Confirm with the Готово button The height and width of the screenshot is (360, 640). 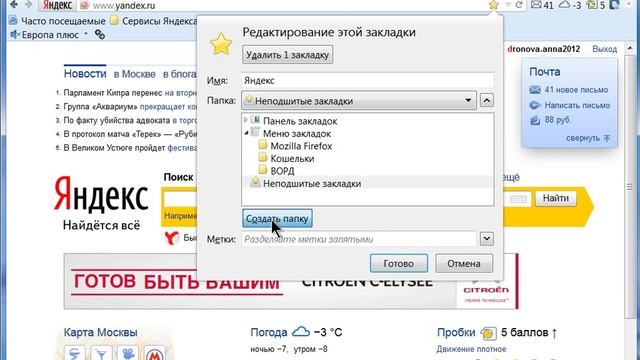399,263
